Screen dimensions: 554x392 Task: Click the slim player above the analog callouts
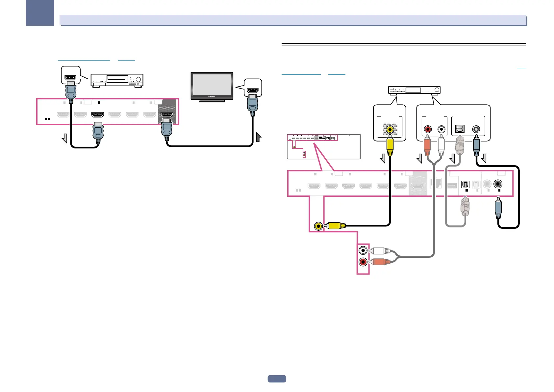pyautogui.click(x=414, y=91)
